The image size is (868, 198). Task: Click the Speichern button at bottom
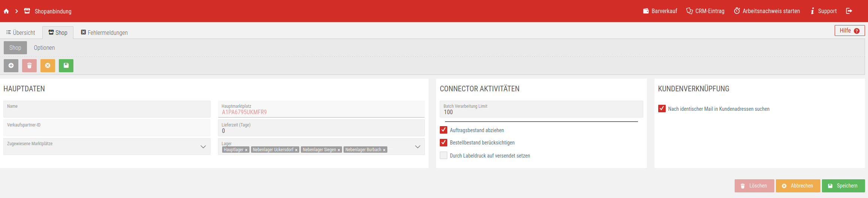(x=843, y=186)
